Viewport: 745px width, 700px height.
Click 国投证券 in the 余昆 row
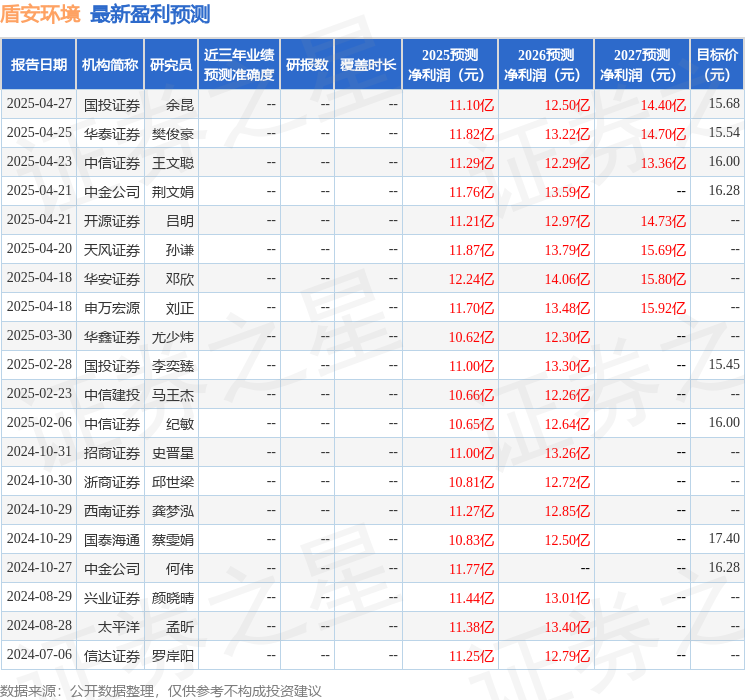(112, 105)
